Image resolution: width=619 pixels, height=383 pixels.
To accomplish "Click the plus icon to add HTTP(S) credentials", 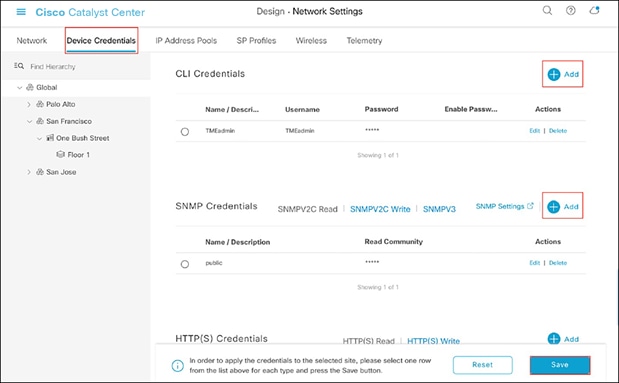I will [x=554, y=338].
